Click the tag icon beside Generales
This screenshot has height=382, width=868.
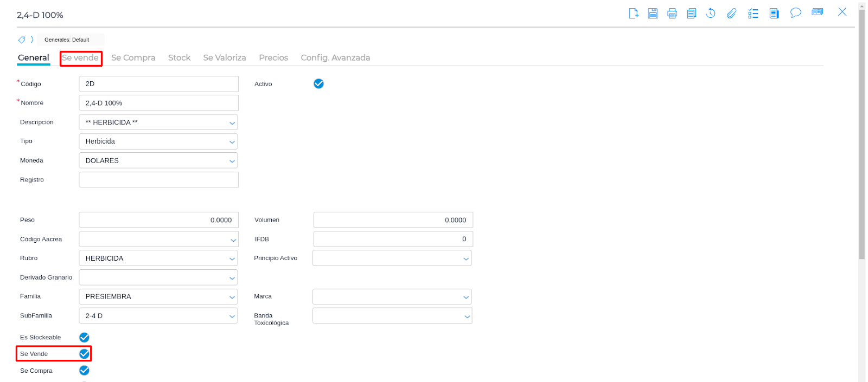22,40
